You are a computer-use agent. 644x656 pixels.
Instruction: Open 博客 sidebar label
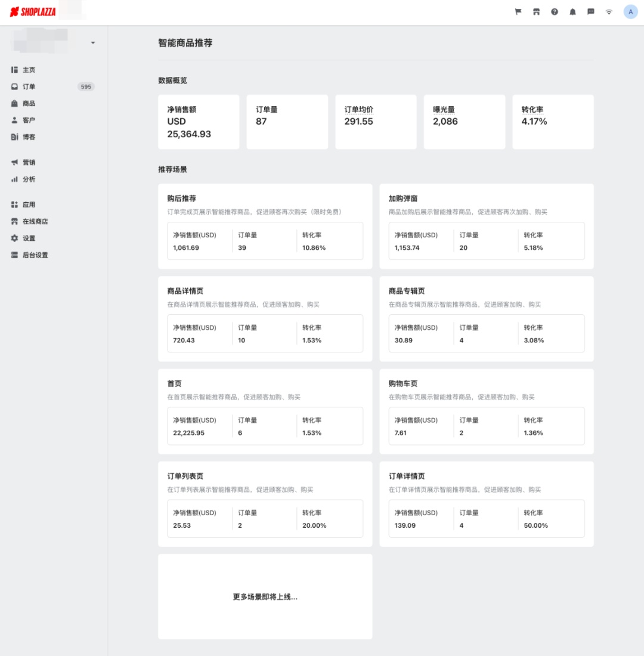click(x=29, y=137)
